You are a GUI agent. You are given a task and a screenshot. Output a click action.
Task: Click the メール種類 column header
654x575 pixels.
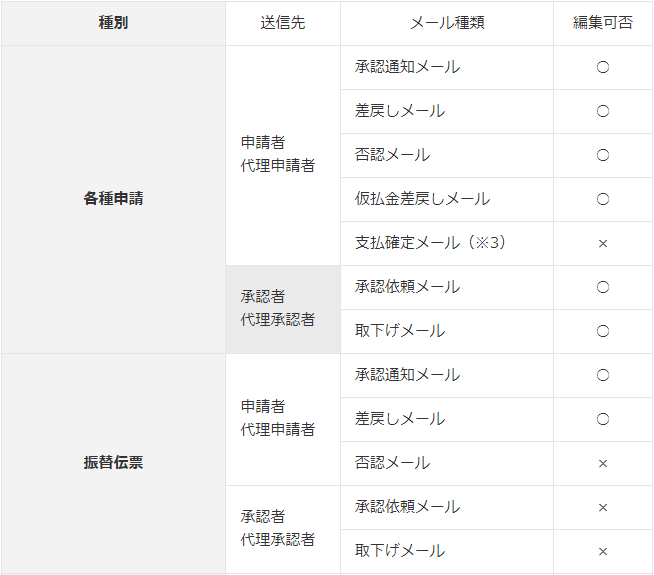[447, 23]
